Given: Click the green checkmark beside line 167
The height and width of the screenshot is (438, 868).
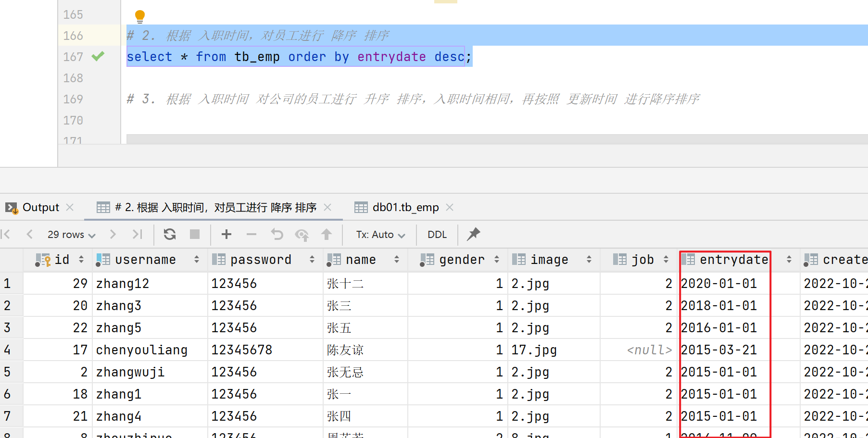Looking at the screenshot, I should point(98,56).
